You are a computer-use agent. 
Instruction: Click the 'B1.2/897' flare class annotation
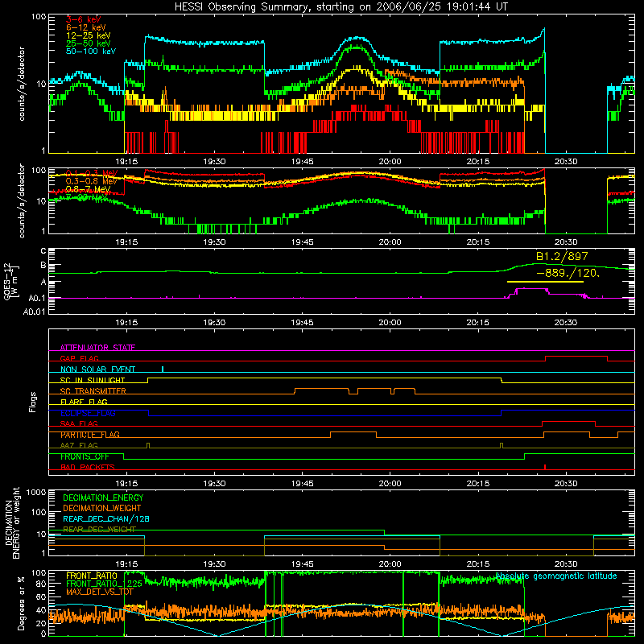tap(562, 256)
